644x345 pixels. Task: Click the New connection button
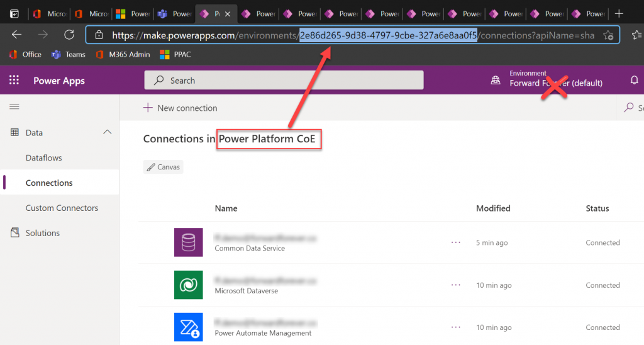[180, 108]
